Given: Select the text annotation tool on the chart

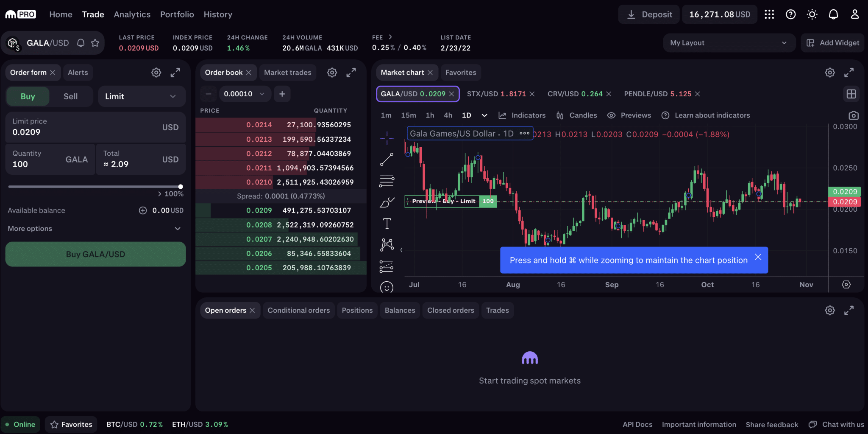Looking at the screenshot, I should [x=387, y=223].
